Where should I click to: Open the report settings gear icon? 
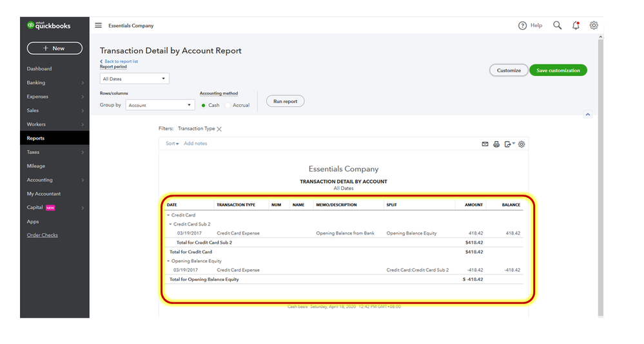click(522, 144)
